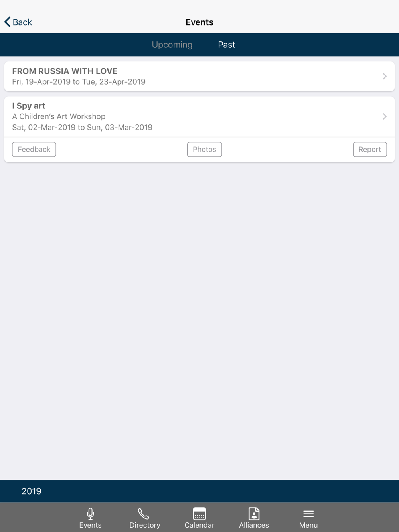Viewport: 399px width, 532px height.
Task: Open the Calendar icon in bottom bar
Action: coord(199,514)
